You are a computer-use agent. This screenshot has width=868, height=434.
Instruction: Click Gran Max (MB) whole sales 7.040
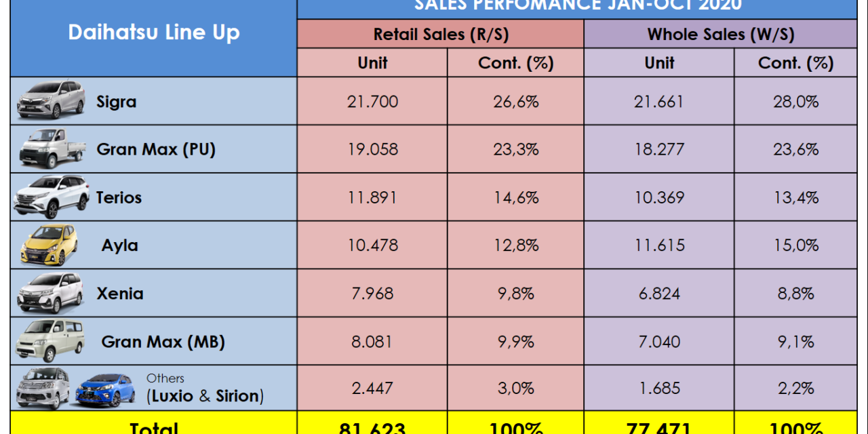[659, 341]
